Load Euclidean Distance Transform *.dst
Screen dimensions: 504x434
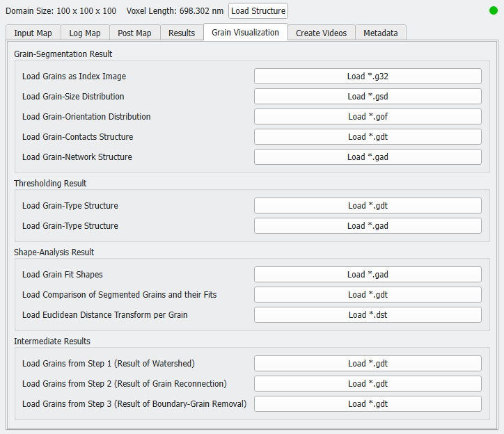tap(368, 315)
